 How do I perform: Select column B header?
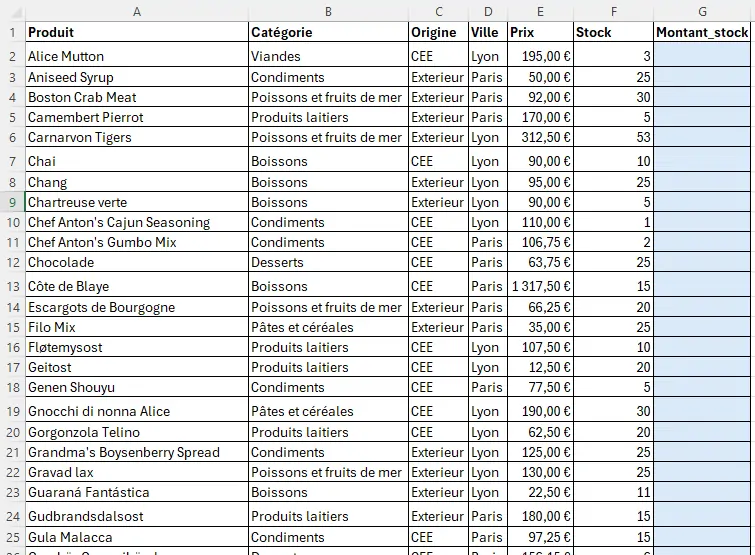point(328,12)
